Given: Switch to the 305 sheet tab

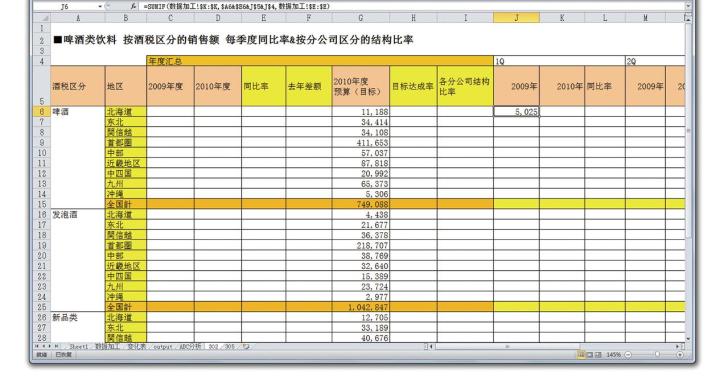Looking at the screenshot, I should 229,347.
